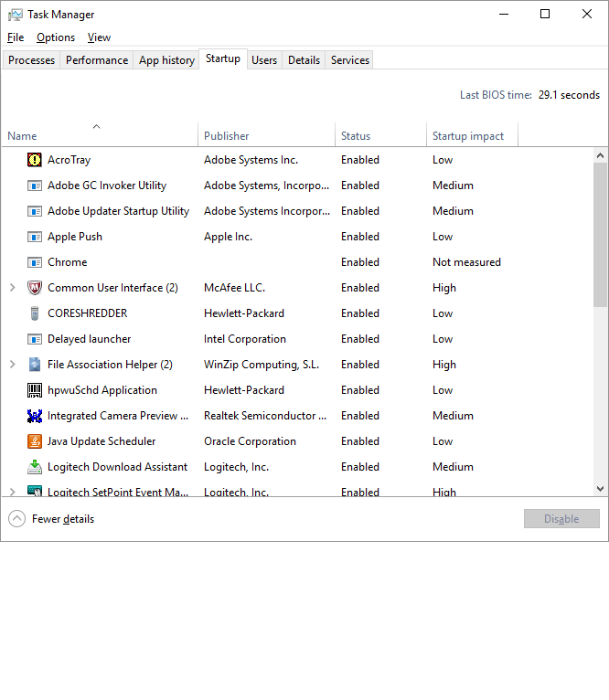Expand the File Association Helper (2) group
This screenshot has width=609, height=700.
pos(13,365)
